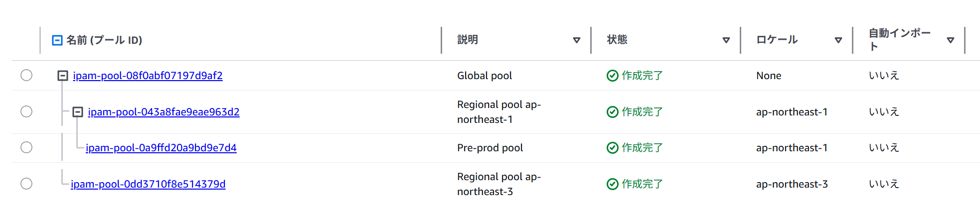The width and height of the screenshot is (980, 207).
Task: Click ap-northeast-1 locale in Pre-prod pool row
Action: 792,148
